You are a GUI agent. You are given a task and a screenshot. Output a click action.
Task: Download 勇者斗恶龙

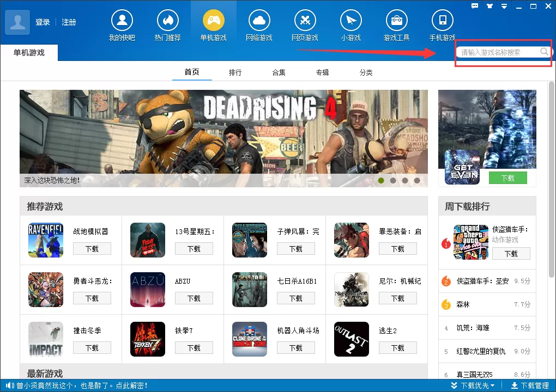[x=92, y=298]
